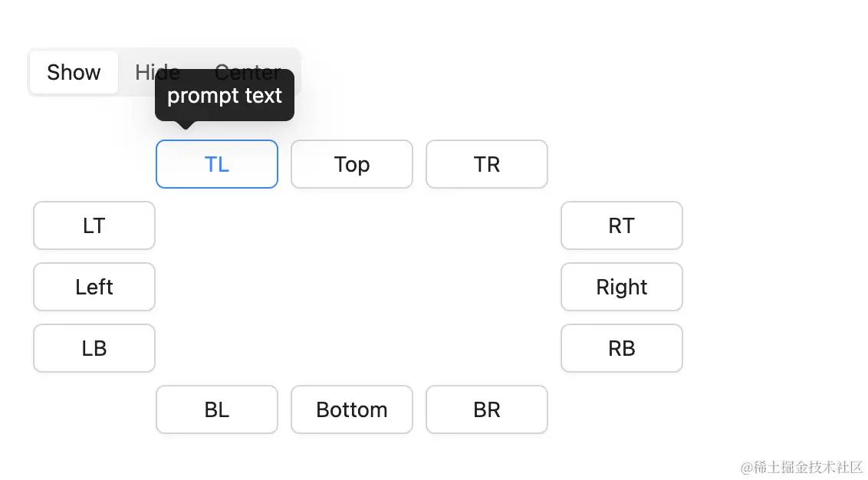Viewport: 868px width, 480px height.
Task: Trigger the Left placement button
Action: 94,288
